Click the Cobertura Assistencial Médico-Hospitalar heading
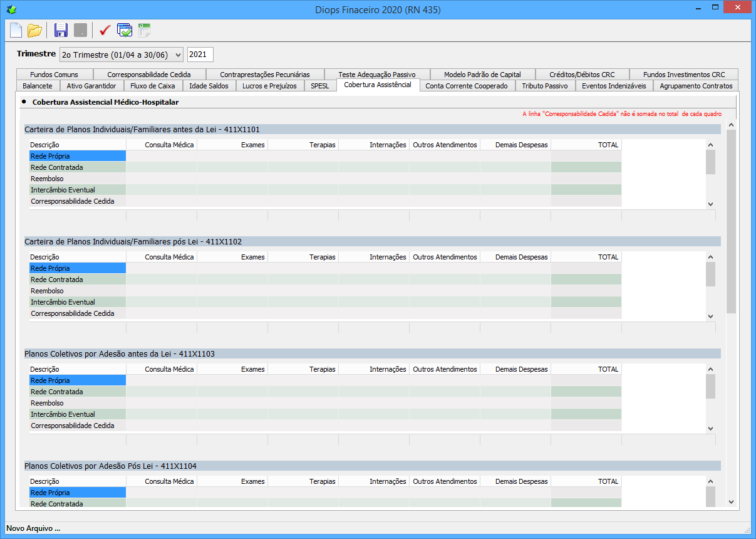756x539 pixels. click(105, 102)
